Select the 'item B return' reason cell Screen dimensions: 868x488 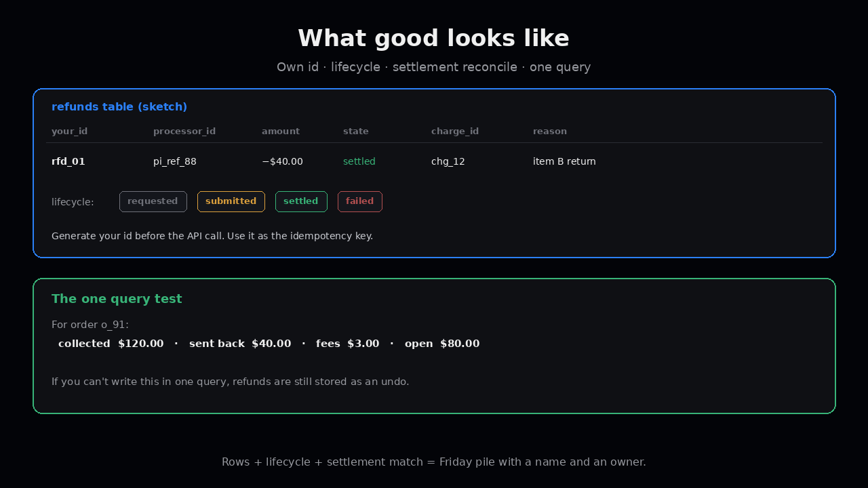[564, 161]
